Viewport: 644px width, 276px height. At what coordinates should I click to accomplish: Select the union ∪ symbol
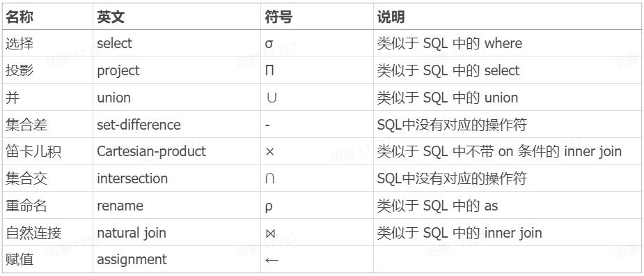(271, 98)
